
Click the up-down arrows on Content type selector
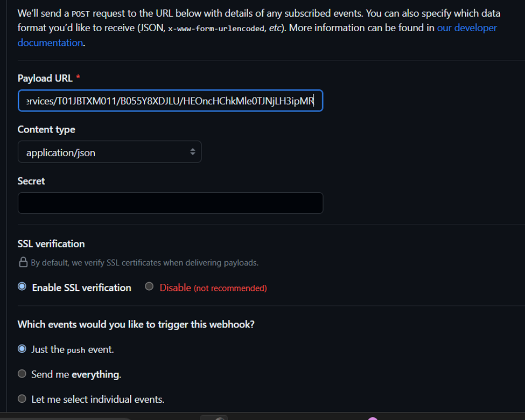(192, 152)
